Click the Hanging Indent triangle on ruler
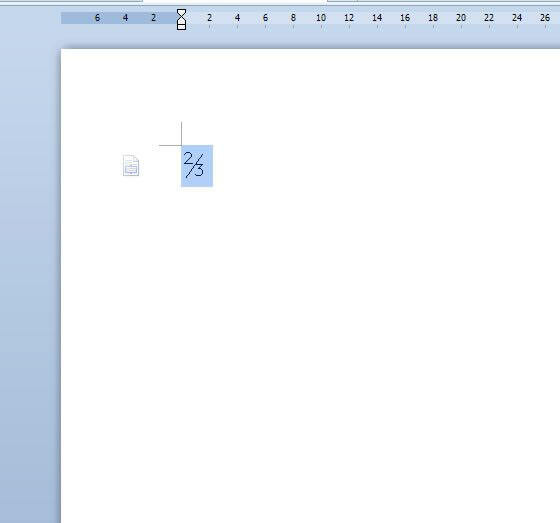Viewport: 560px width, 523px height. (x=181, y=20)
